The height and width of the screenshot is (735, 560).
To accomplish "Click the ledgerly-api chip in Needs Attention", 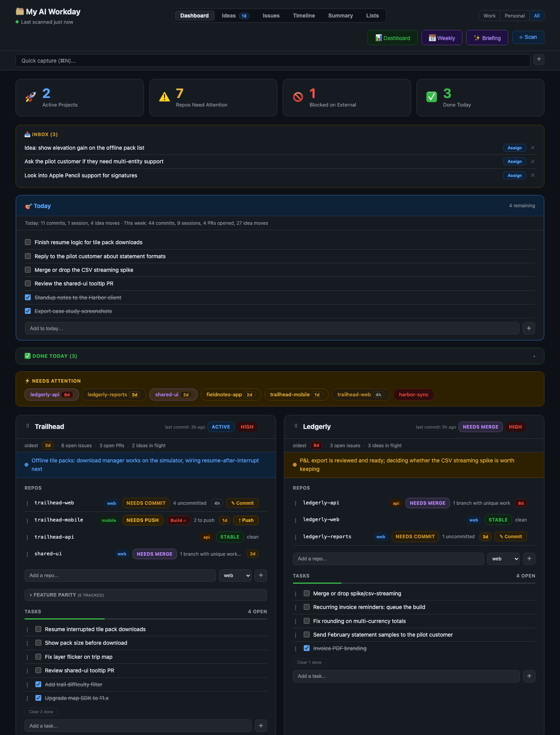I will [51, 395].
